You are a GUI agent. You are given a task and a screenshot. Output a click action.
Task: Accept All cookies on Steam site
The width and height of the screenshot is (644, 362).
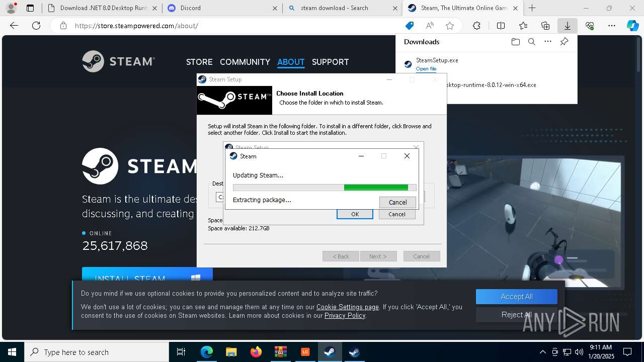coord(517,297)
